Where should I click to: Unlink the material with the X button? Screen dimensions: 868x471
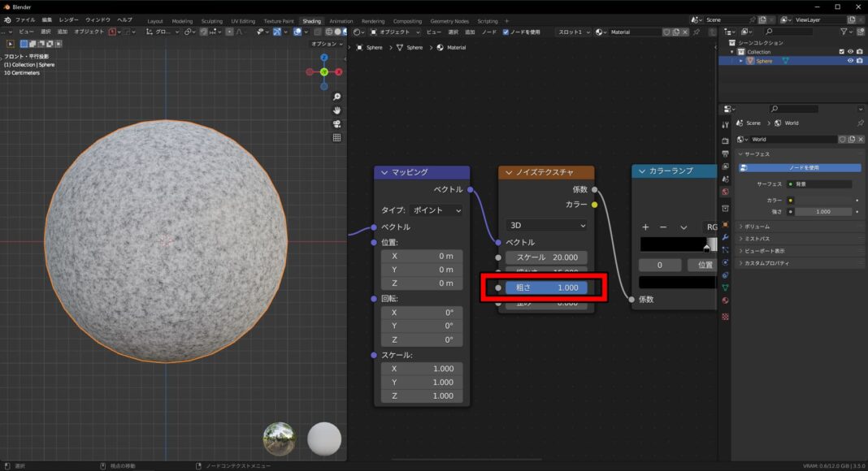tap(685, 32)
